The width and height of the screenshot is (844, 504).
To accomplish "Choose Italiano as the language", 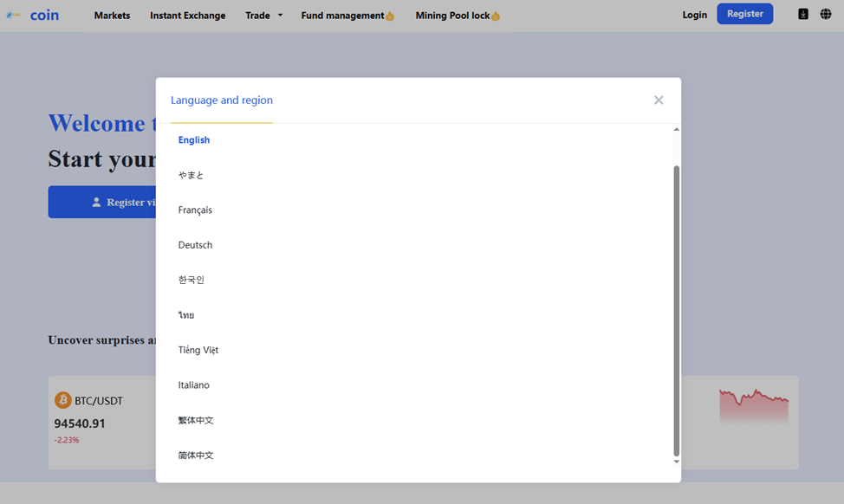I will [194, 385].
